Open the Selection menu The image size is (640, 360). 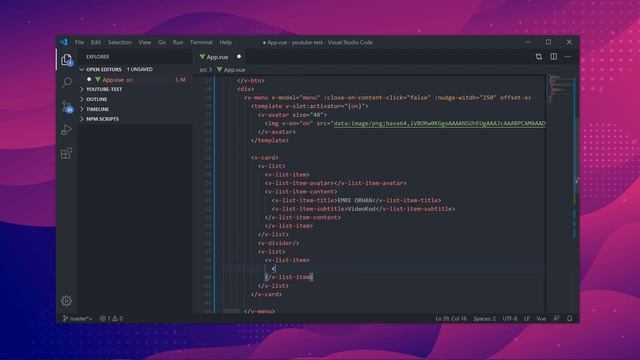[120, 42]
